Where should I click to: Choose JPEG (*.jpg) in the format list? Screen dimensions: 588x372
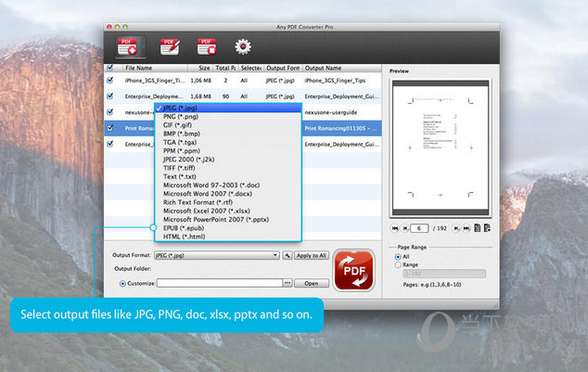tap(228, 108)
